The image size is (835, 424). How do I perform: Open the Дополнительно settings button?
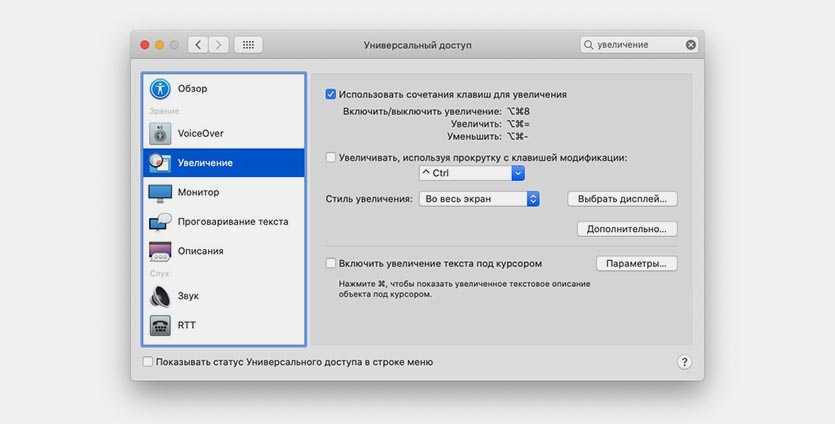[627, 229]
